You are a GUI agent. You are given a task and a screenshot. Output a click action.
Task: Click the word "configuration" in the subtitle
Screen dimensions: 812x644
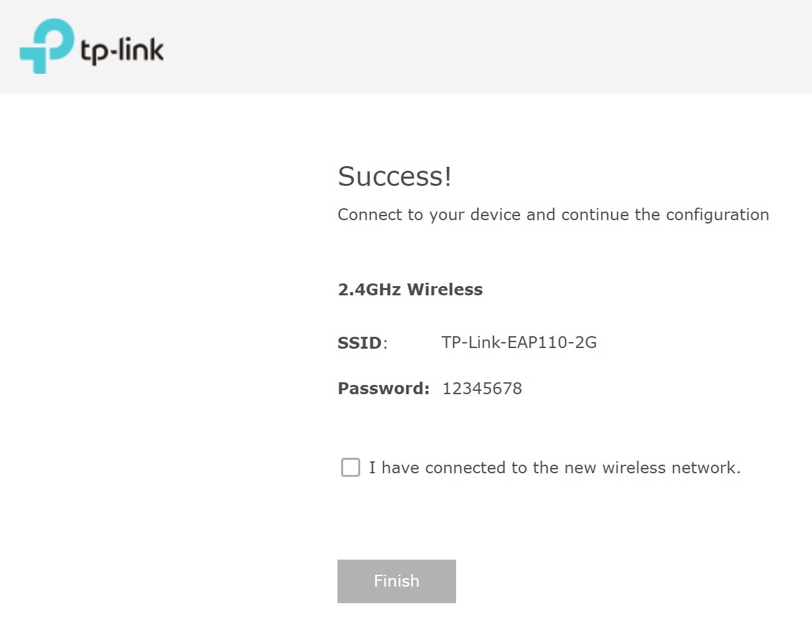[717, 215]
